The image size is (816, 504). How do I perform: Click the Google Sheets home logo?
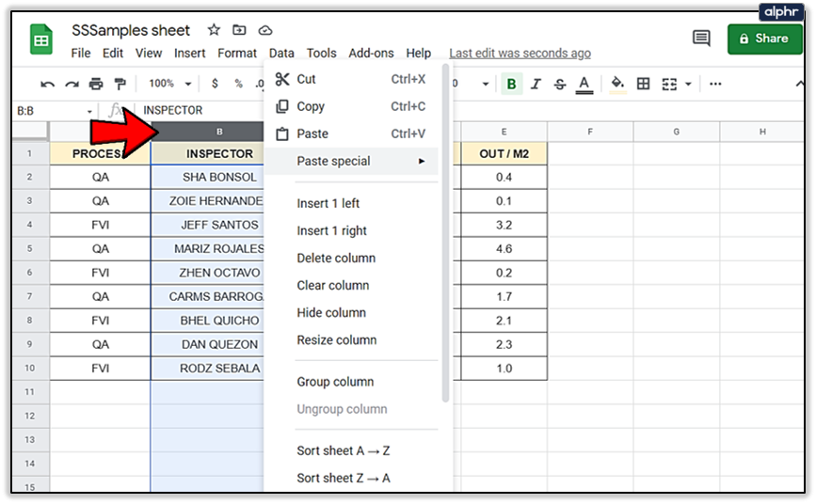[x=42, y=40]
